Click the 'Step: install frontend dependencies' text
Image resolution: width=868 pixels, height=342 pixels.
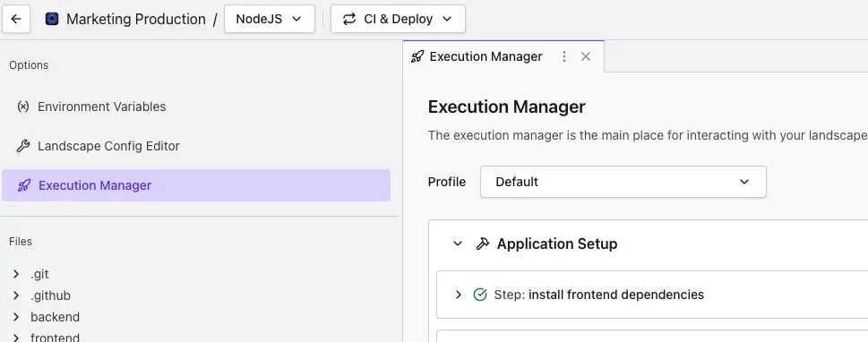coord(599,295)
